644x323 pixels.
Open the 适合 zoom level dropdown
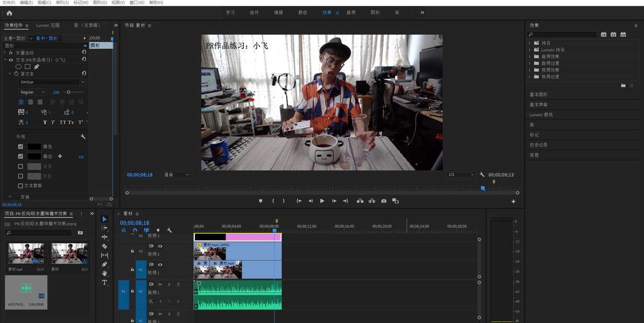pyautogui.click(x=176, y=175)
